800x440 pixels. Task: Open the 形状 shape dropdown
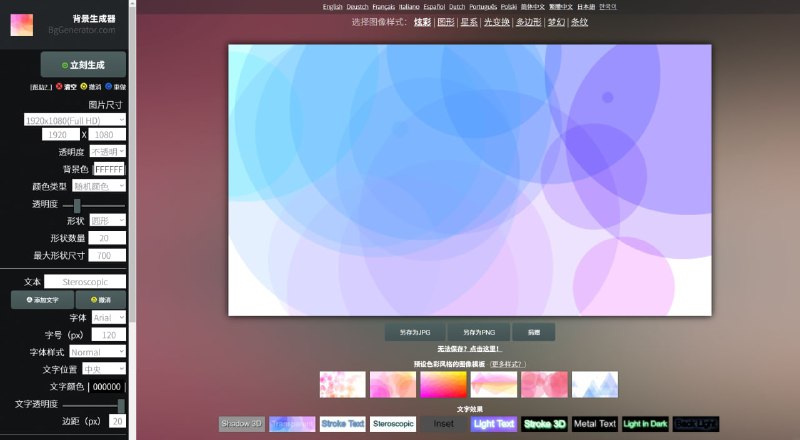pos(107,220)
